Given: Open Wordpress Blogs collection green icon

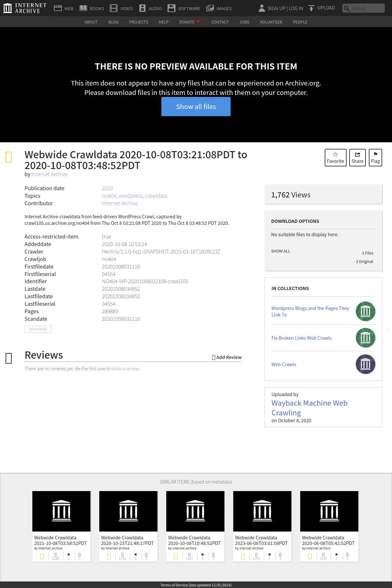Looking at the screenshot, I should pyautogui.click(x=366, y=311).
